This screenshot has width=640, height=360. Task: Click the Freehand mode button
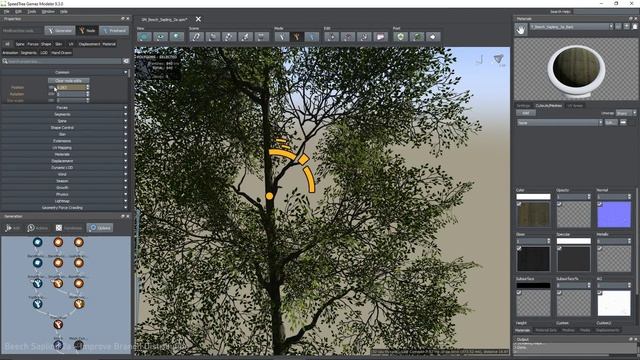(114, 31)
